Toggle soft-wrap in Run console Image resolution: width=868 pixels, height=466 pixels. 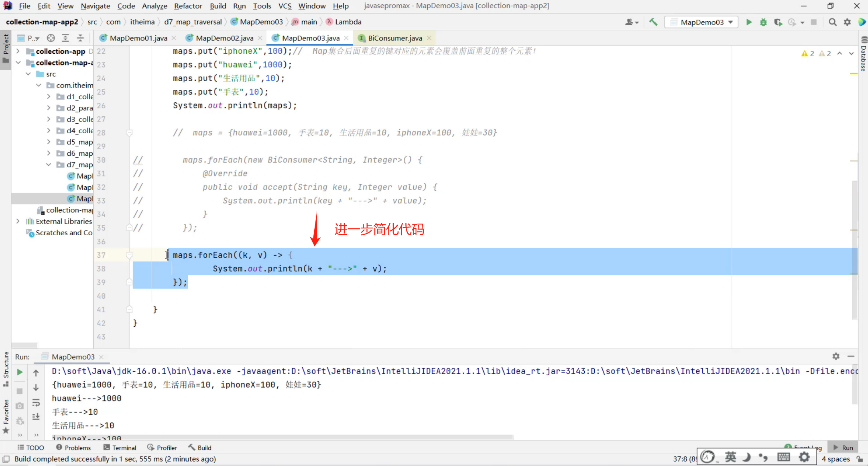coord(36,402)
